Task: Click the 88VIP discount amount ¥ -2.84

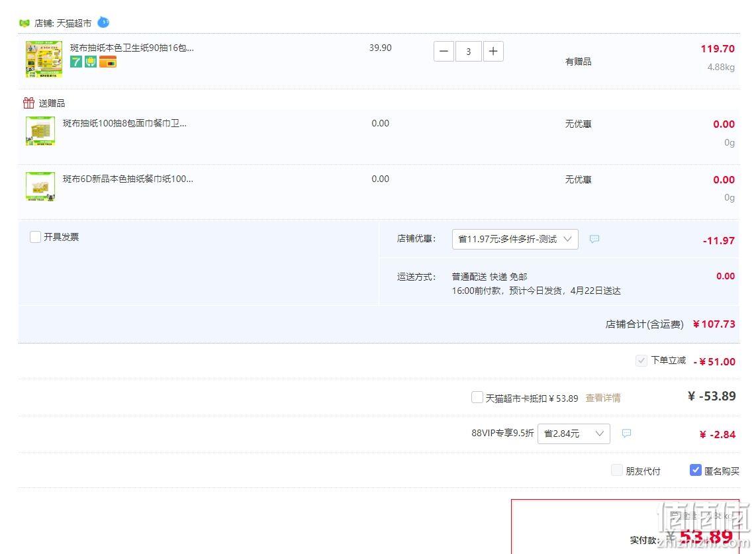Action: pyautogui.click(x=718, y=434)
